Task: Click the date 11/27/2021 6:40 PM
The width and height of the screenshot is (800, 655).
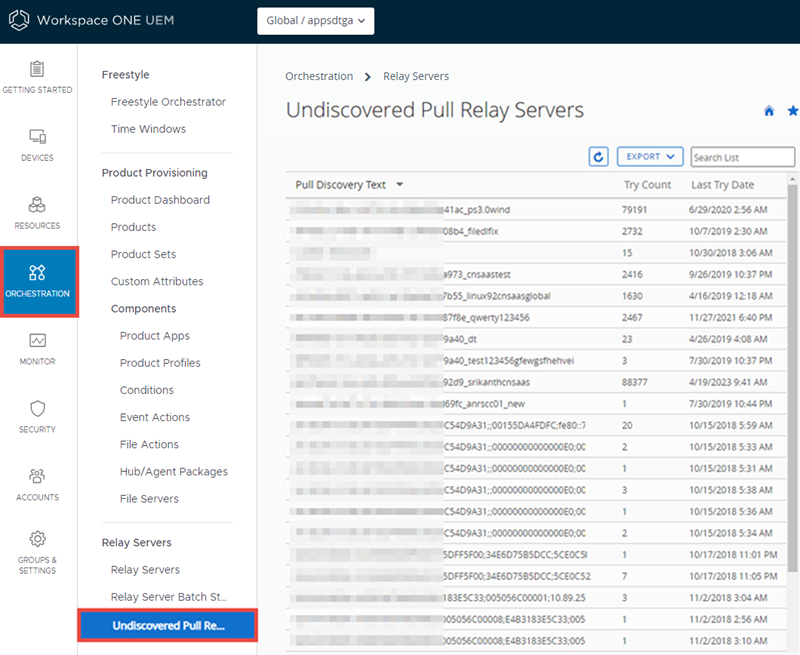Action: tap(731, 317)
